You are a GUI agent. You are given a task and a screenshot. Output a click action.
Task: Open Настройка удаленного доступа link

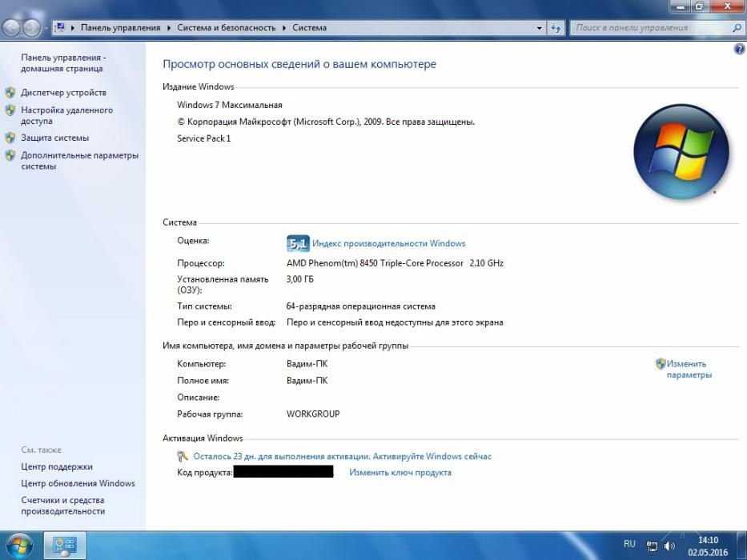[x=66, y=115]
